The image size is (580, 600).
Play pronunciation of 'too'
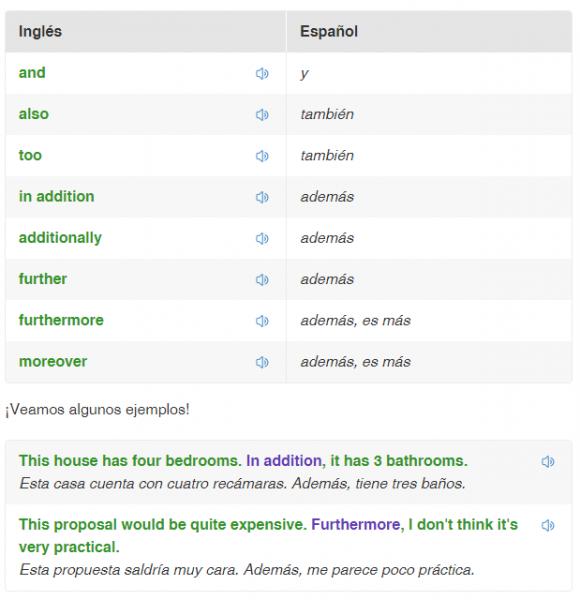(262, 156)
